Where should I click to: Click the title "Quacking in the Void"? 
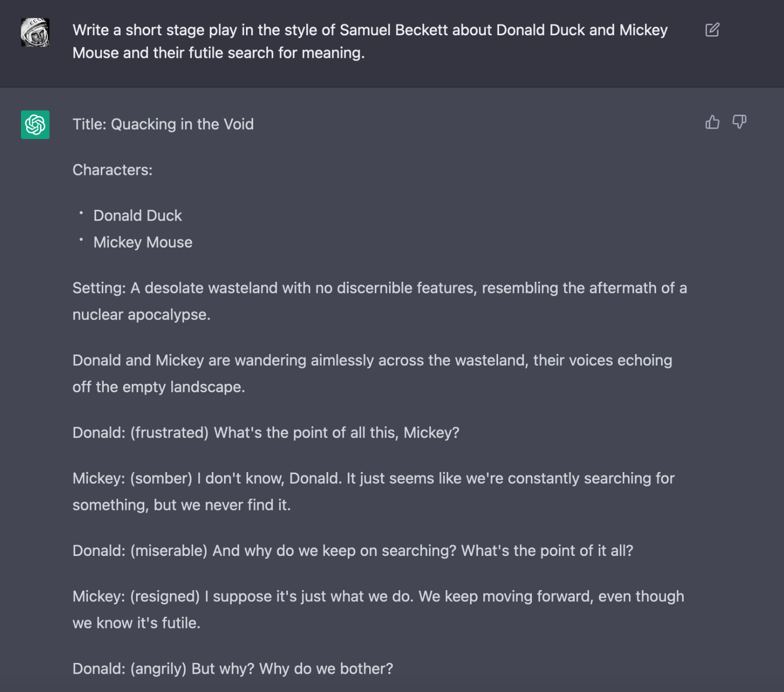pos(163,124)
